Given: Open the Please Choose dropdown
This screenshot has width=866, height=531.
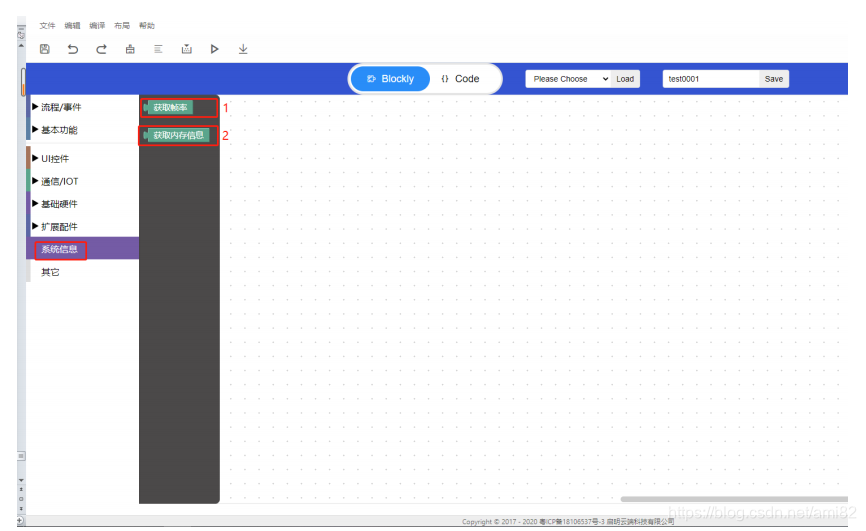Looking at the screenshot, I should coord(568,79).
